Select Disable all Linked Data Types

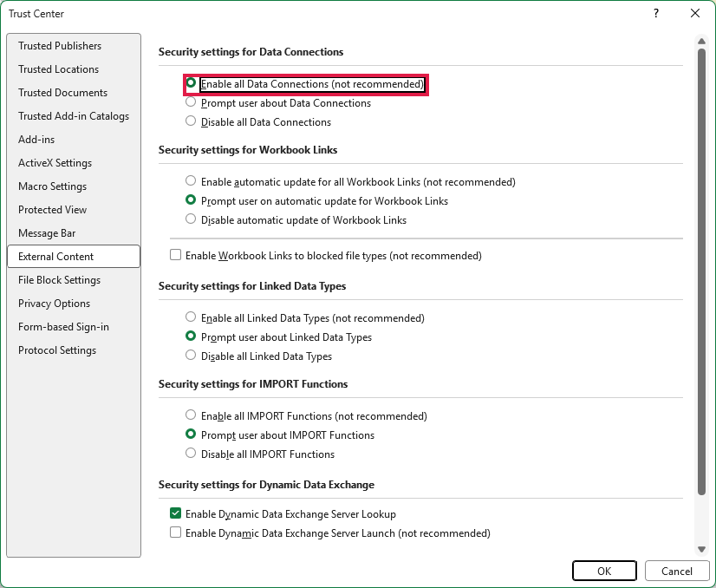click(191, 355)
